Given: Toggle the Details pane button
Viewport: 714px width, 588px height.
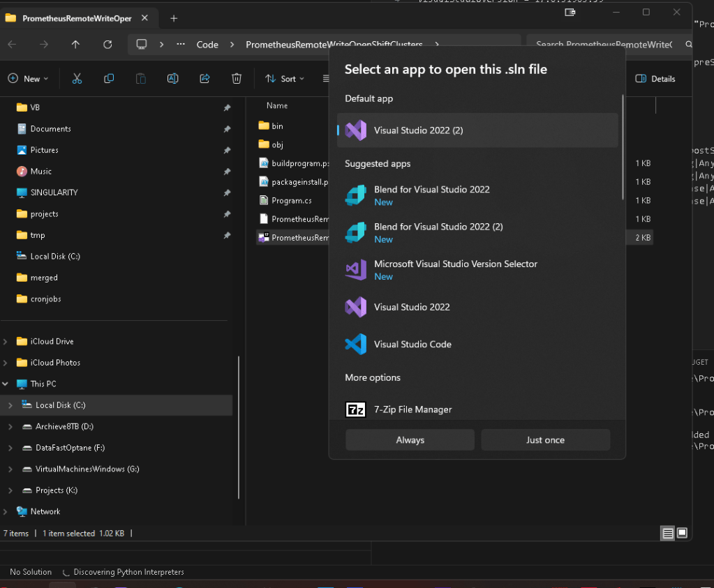Looking at the screenshot, I should [655, 79].
